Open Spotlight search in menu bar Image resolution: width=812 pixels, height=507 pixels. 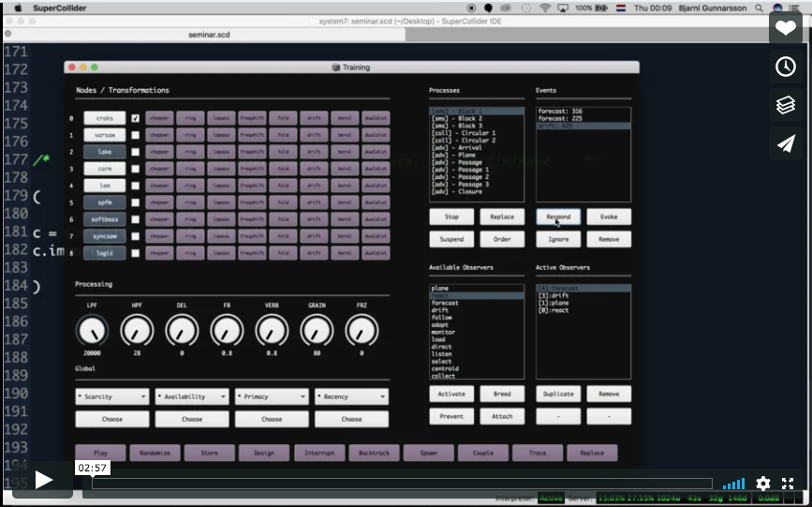tap(759, 7)
